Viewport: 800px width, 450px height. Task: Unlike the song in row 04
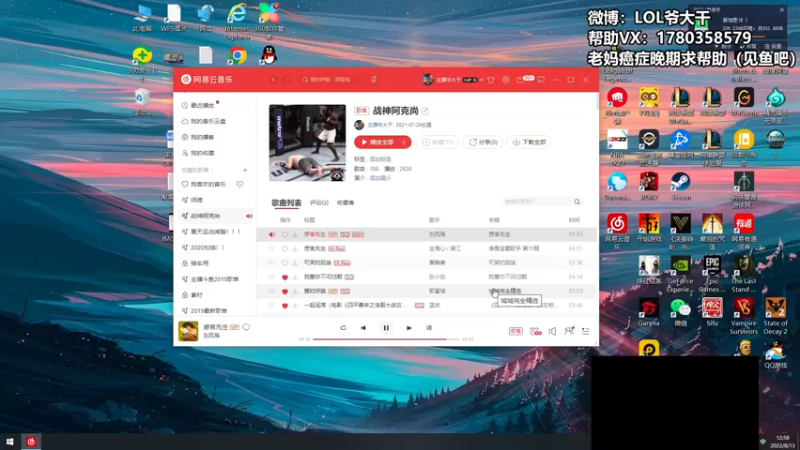[285, 277]
